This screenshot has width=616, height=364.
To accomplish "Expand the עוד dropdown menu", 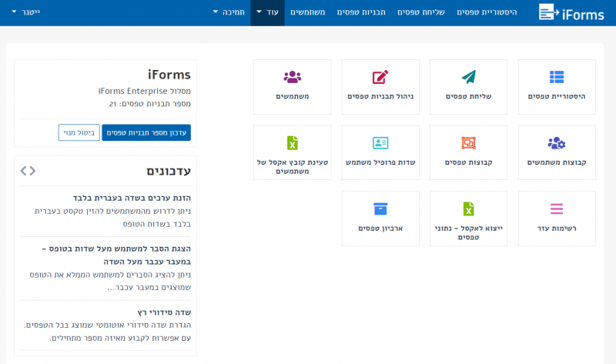I will 267,12.
